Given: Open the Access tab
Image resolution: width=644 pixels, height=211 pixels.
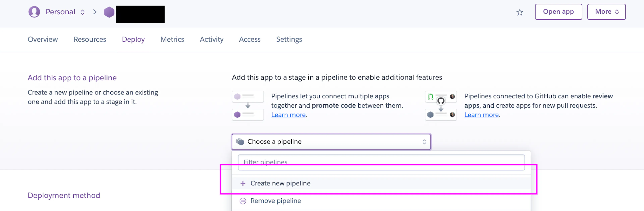Looking at the screenshot, I should (250, 39).
